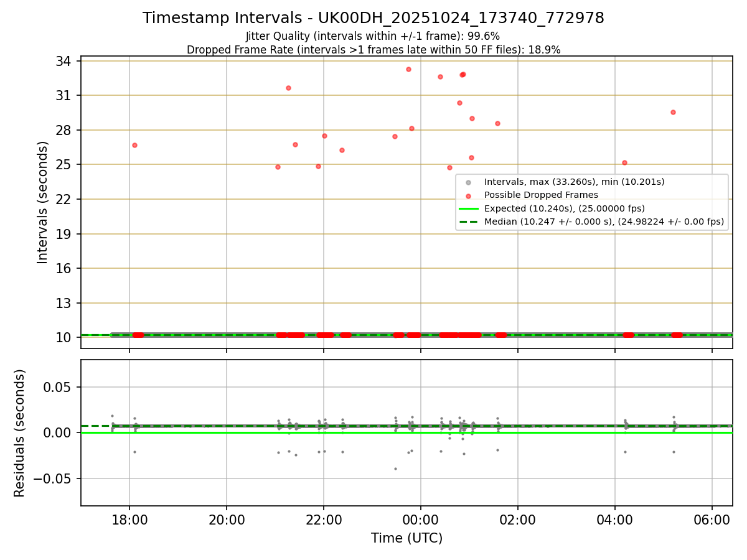Select the "Dropped Frame Rate" 18.9% subtitle line
This screenshot has height=560, width=747.
tap(374, 50)
